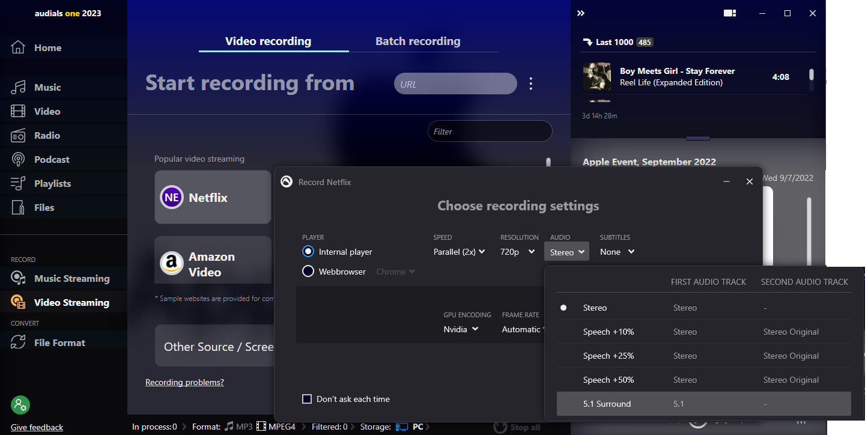This screenshot has width=868, height=435.
Task: Open the three-dot menu beside URL field
Action: pos(530,84)
